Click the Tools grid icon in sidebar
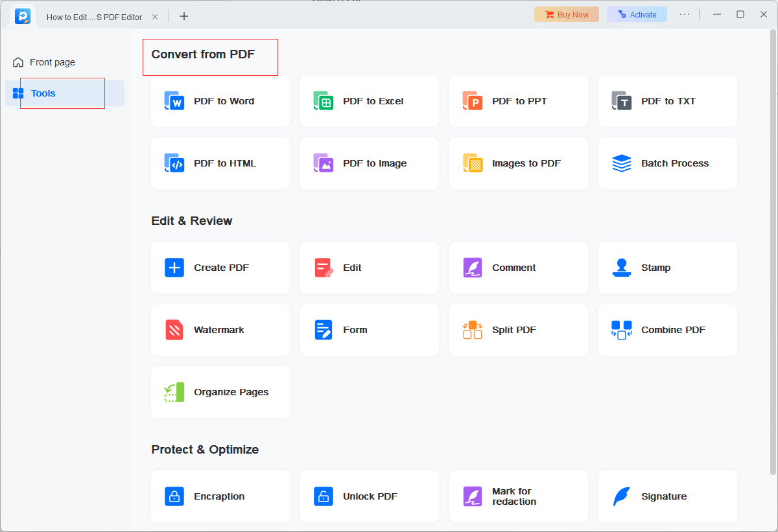The height and width of the screenshot is (532, 778). (18, 93)
